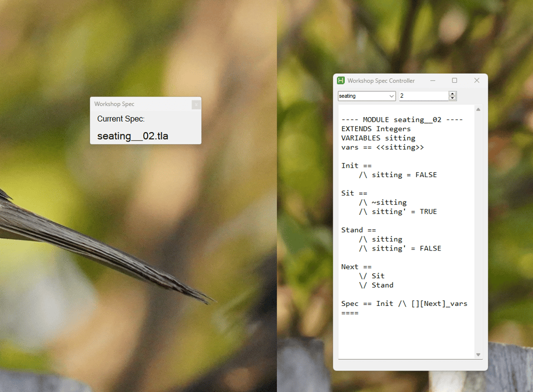The image size is (533, 392).
Task: Click the seating__02.tla filename label
Action: 133,136
